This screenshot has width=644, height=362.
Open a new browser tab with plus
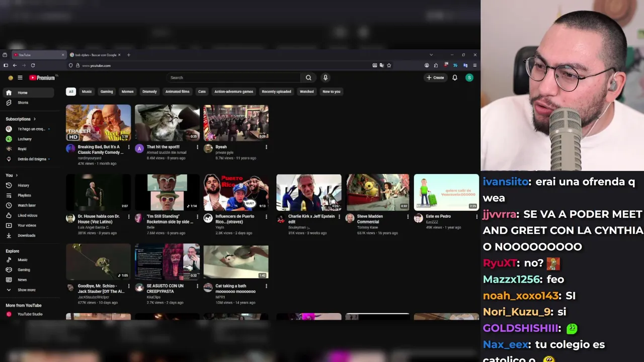[128, 55]
